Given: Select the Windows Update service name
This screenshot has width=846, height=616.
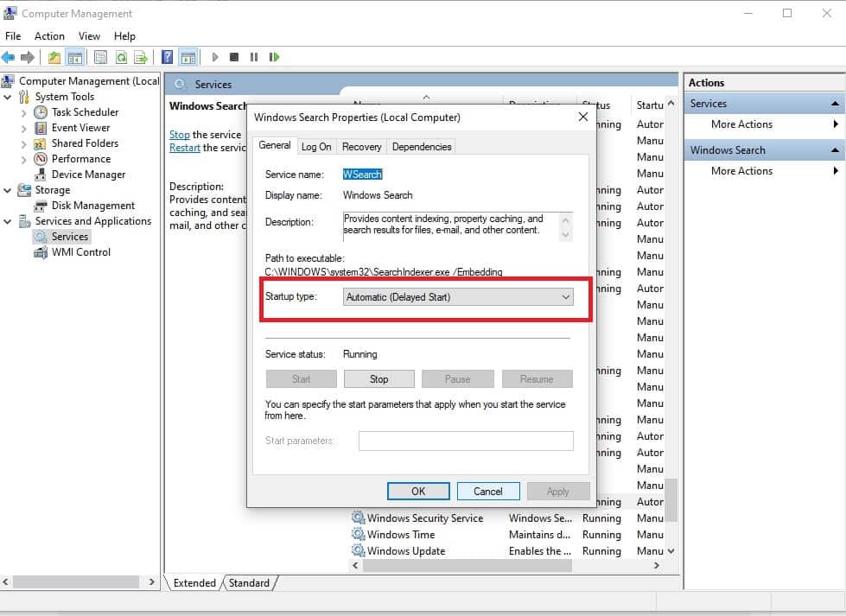Looking at the screenshot, I should click(406, 550).
